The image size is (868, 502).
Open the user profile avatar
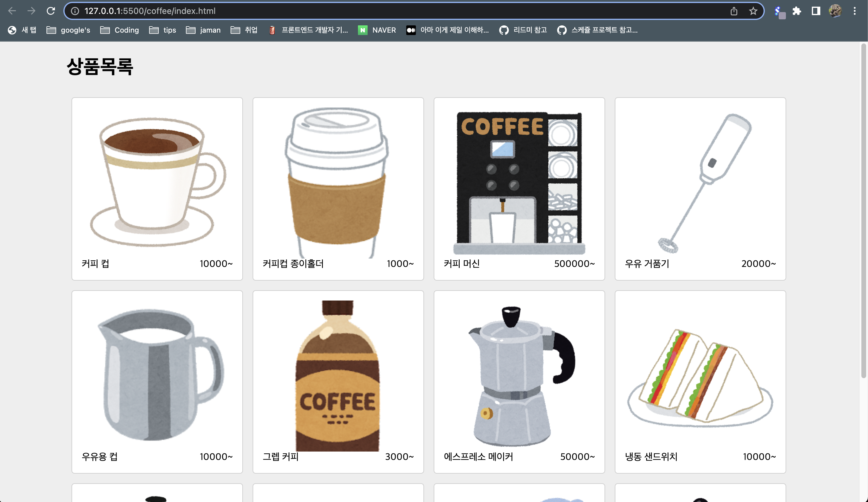coord(835,11)
